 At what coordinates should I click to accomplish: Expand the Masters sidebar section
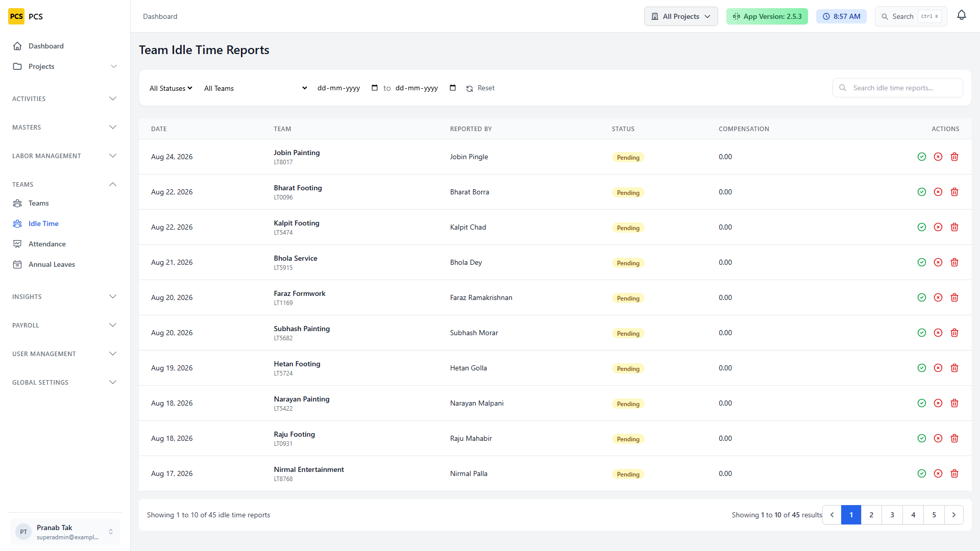pyautogui.click(x=64, y=127)
